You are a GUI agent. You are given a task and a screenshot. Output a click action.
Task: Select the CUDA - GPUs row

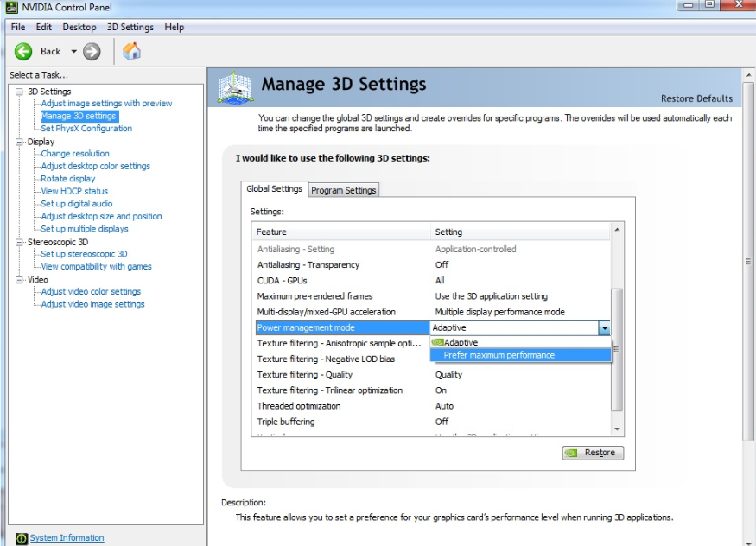433,281
